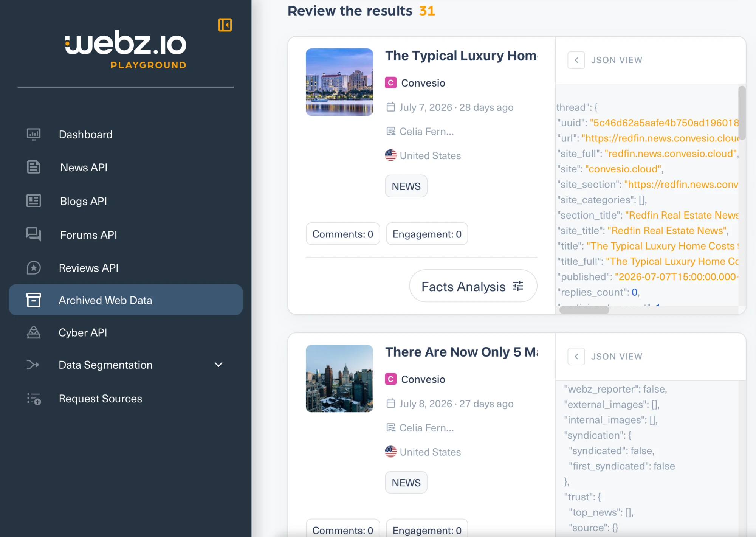Screen dimensions: 756x537
Task: Click the US flag on the second card
Action: [x=391, y=452]
